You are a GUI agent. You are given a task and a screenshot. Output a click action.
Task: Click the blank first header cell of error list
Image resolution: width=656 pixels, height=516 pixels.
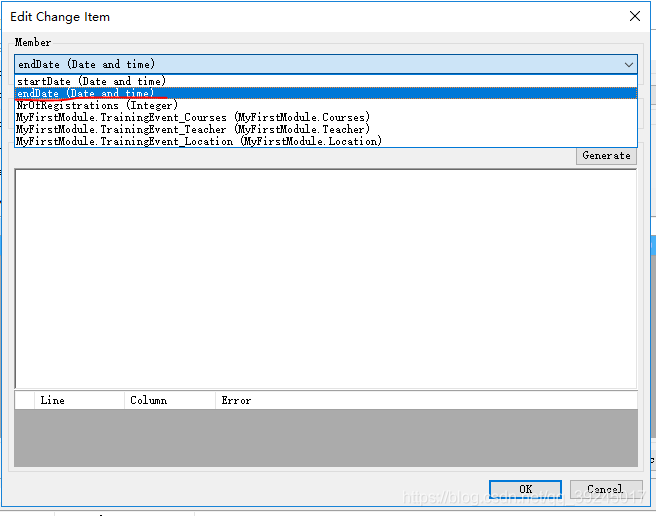point(23,400)
